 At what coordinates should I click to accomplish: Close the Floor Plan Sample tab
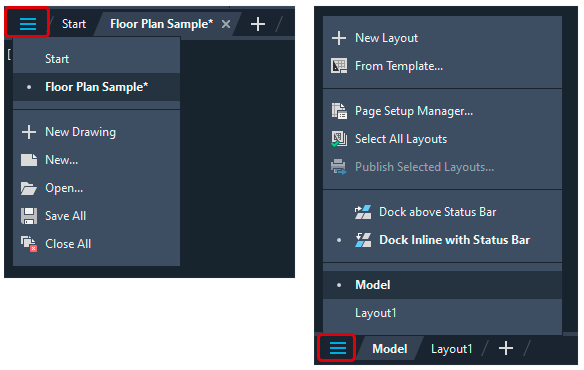(x=226, y=24)
